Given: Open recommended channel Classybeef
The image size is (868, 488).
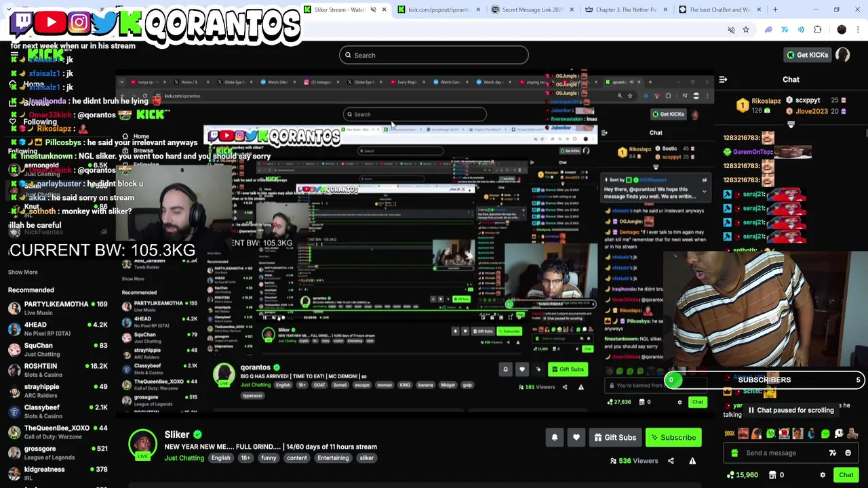Looking at the screenshot, I should pos(58,411).
